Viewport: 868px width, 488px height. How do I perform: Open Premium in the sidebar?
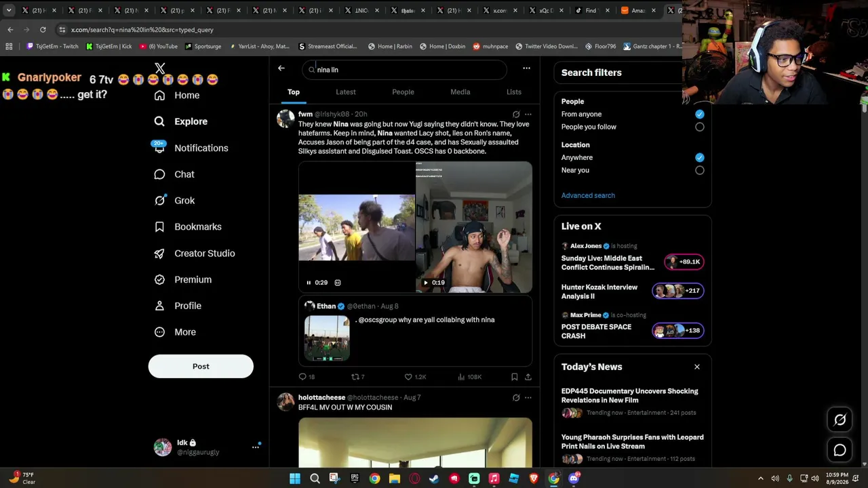183,279
